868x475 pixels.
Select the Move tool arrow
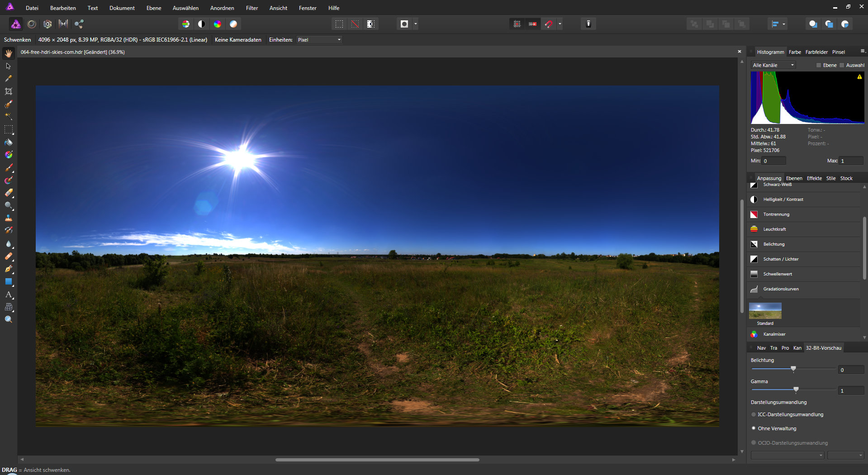click(8, 66)
